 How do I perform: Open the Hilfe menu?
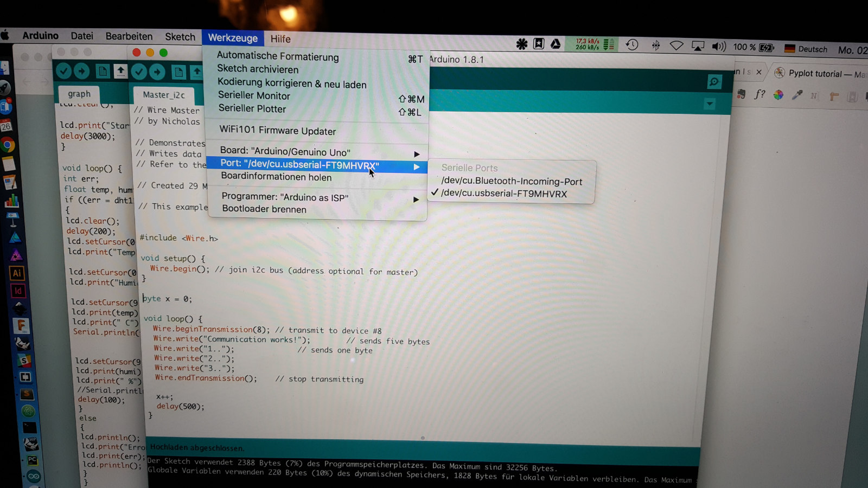280,39
